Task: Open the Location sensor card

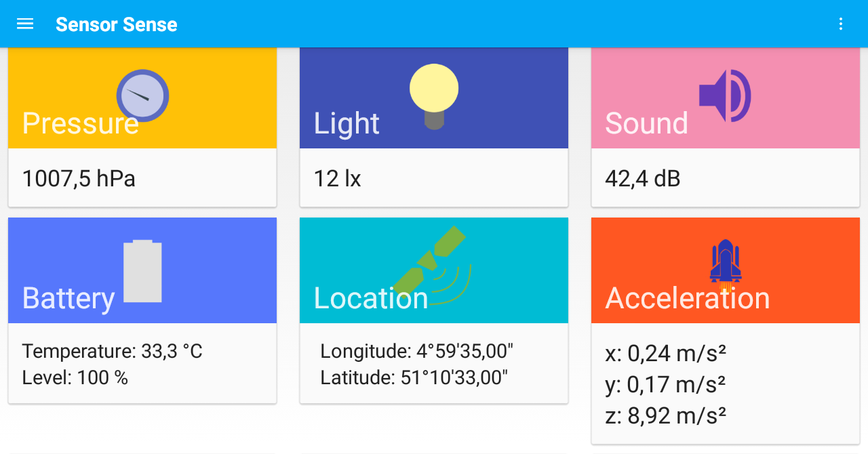Action: [x=371, y=297]
